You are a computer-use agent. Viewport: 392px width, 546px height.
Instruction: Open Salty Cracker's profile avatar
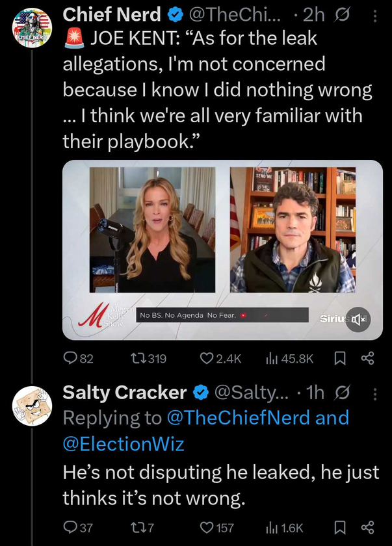33,406
